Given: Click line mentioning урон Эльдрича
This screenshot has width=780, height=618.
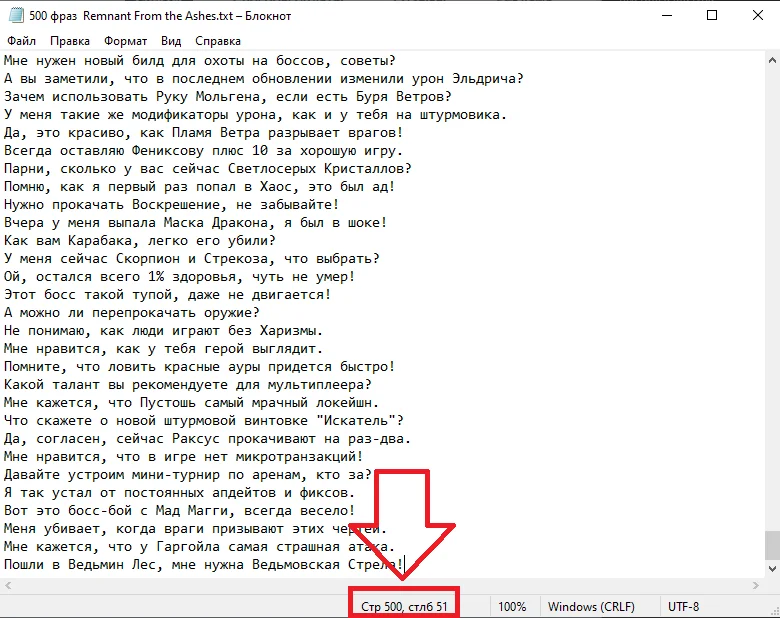Looking at the screenshot, I should tap(264, 79).
